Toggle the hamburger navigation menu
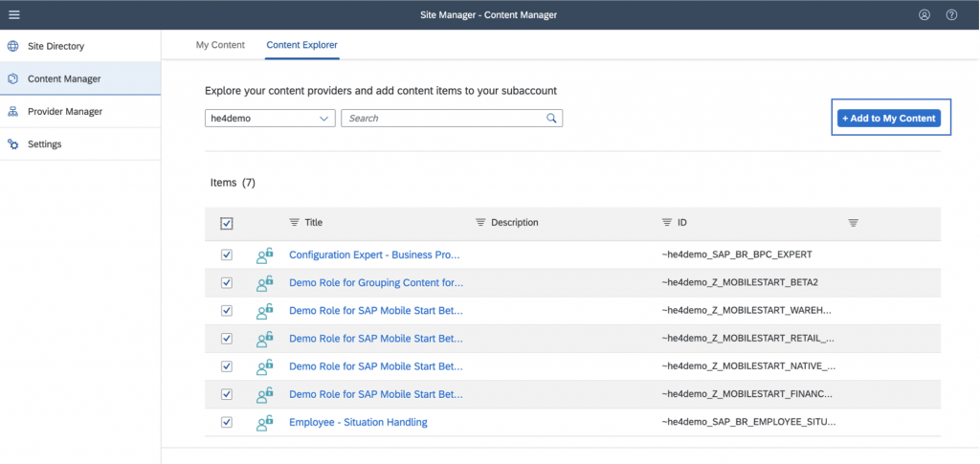 tap(13, 15)
